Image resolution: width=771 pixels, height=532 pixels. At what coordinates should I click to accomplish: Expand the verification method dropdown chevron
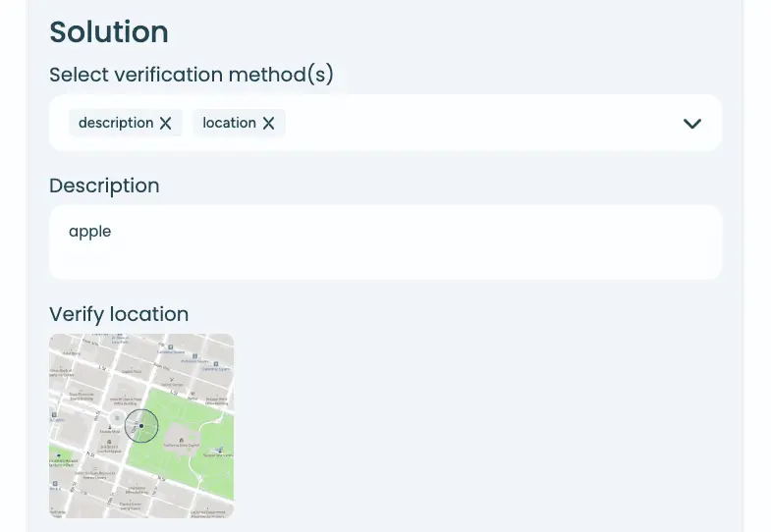(691, 124)
